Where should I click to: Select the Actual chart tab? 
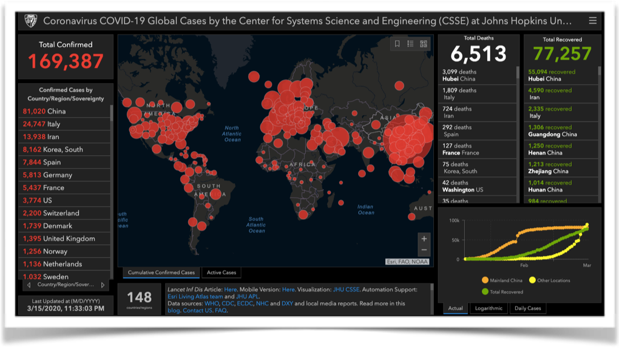455,308
